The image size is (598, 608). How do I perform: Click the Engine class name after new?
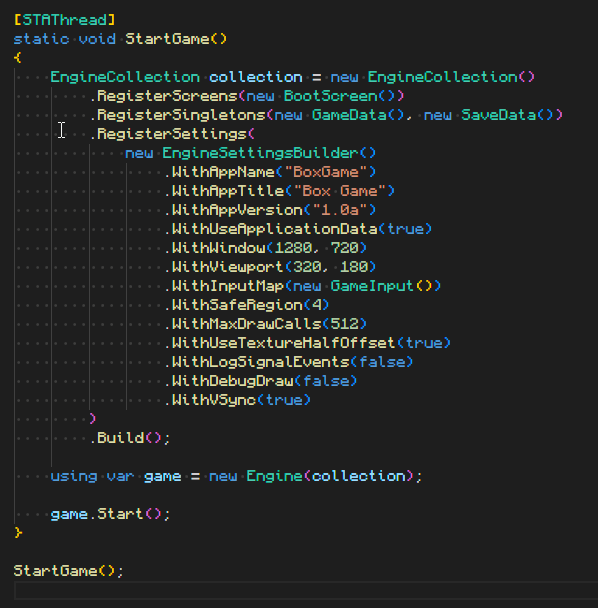275,476
